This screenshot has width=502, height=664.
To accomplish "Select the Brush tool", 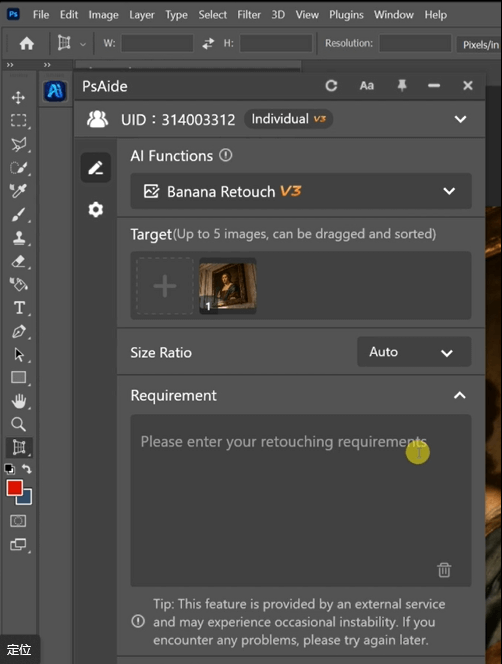I will pos(18,215).
